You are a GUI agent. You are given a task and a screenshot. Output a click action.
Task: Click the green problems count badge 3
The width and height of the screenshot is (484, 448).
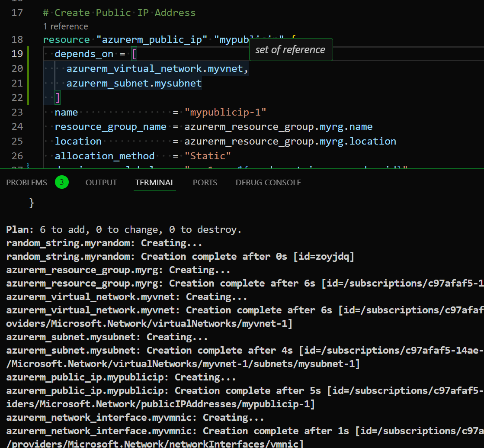[62, 182]
